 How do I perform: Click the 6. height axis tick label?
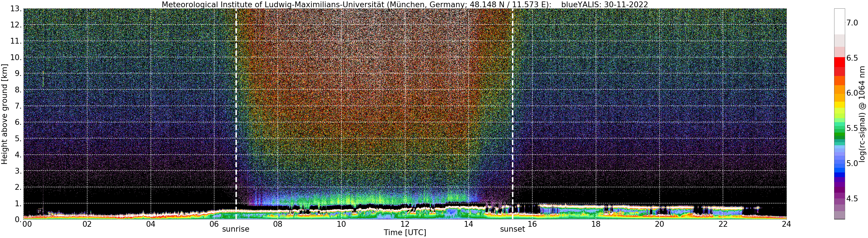point(18,122)
